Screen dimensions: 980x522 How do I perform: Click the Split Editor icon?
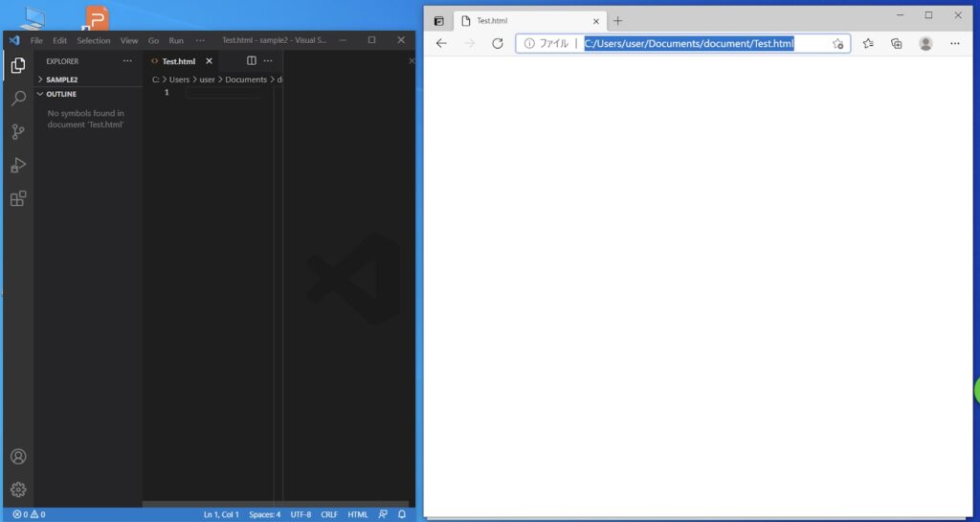point(252,61)
